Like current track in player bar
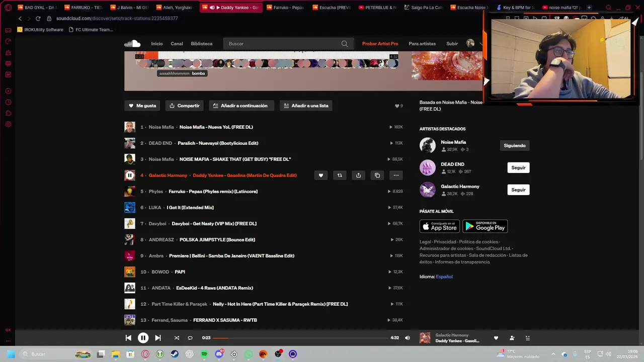 [496, 338]
